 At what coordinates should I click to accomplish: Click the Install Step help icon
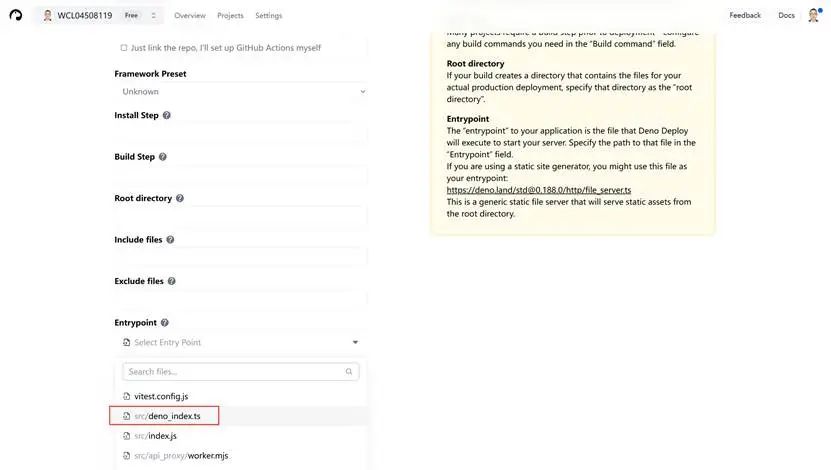[x=167, y=116]
